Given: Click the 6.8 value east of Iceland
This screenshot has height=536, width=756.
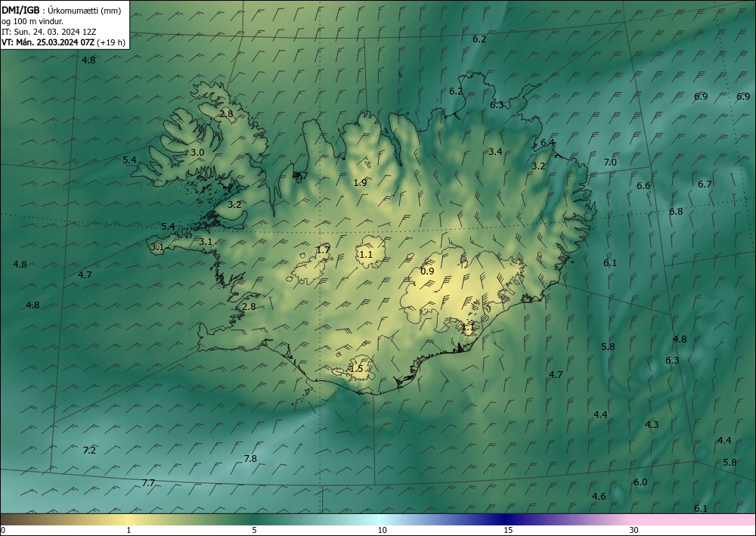Looking at the screenshot, I should (676, 211).
